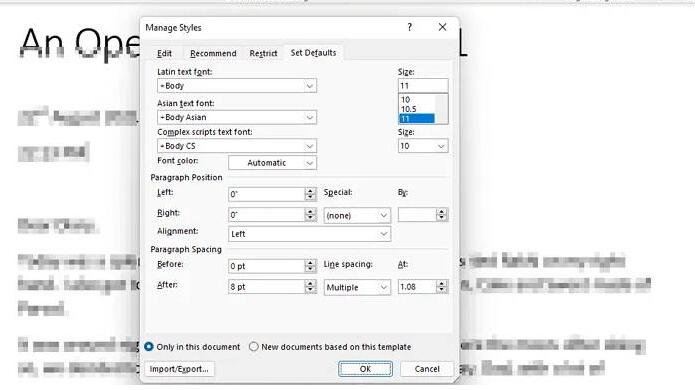This screenshot has height=390, width=695.
Task: Choose size 10.5 in the size list
Action: click(x=417, y=109)
